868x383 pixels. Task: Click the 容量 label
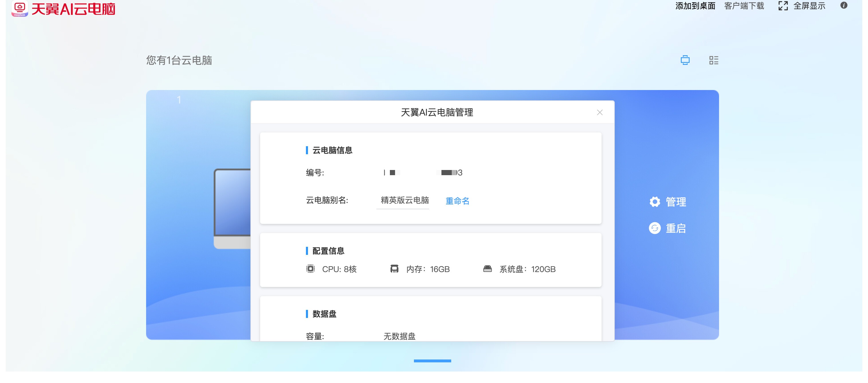tap(315, 336)
